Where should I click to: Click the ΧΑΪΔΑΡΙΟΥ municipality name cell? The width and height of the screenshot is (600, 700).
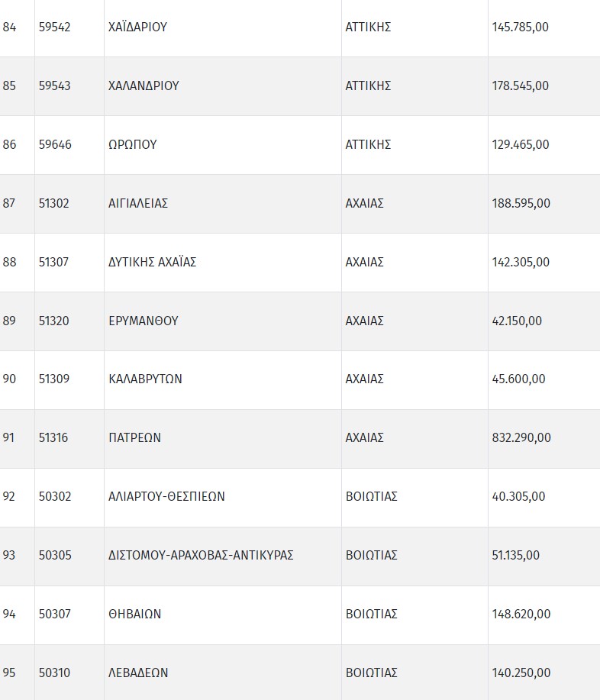coord(138,27)
